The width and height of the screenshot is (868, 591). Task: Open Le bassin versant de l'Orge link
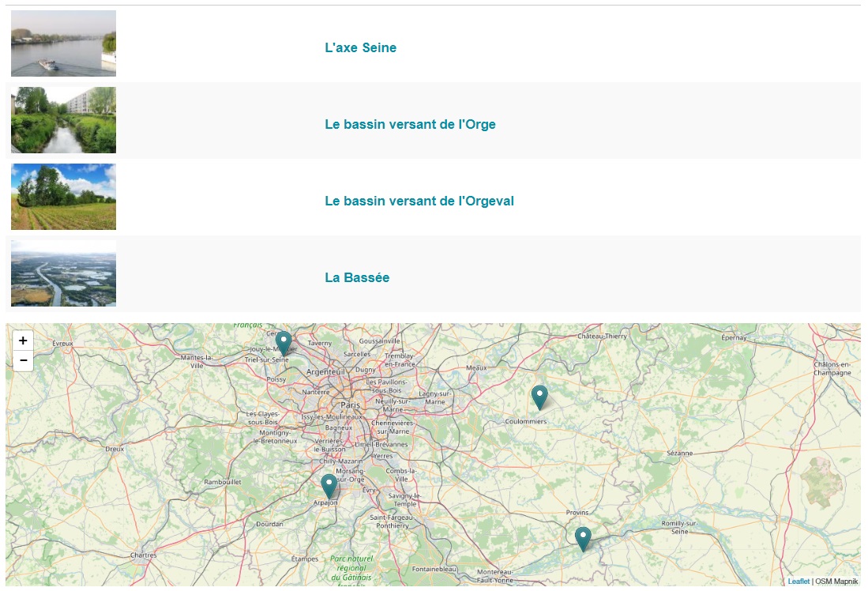click(x=410, y=124)
